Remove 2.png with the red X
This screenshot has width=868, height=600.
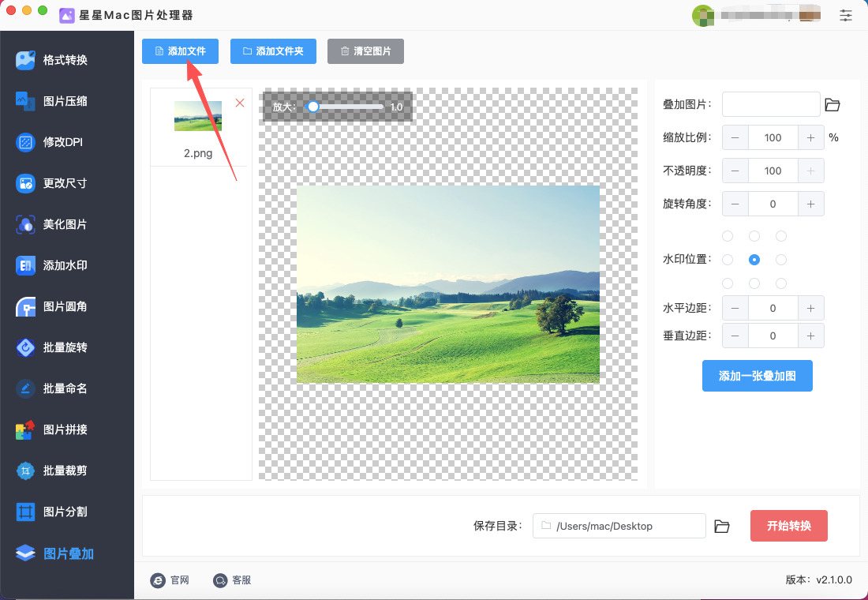click(240, 103)
